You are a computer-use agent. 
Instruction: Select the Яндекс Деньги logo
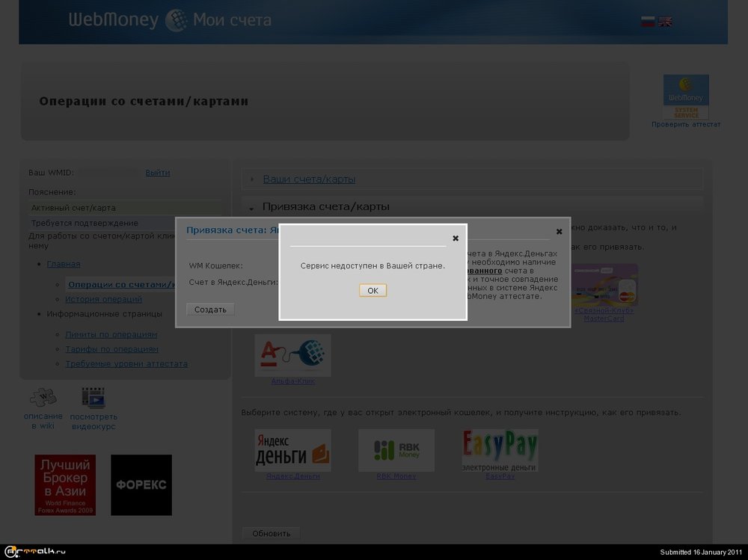pos(292,450)
